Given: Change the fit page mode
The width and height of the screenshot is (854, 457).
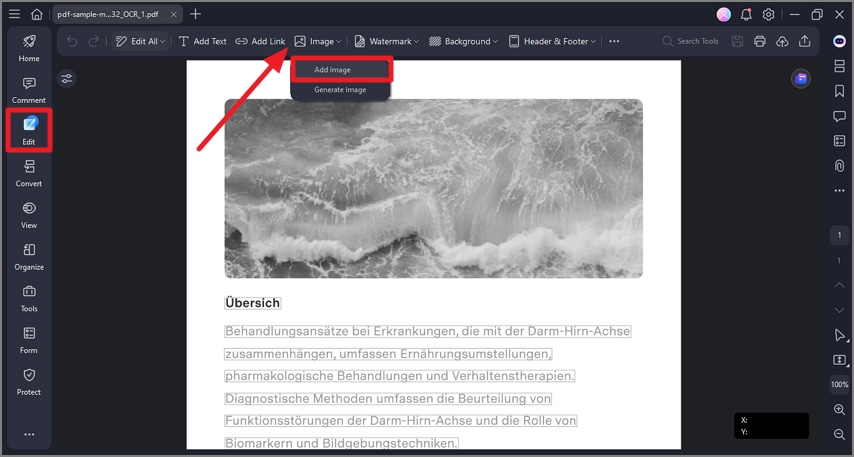Looking at the screenshot, I should (839, 360).
